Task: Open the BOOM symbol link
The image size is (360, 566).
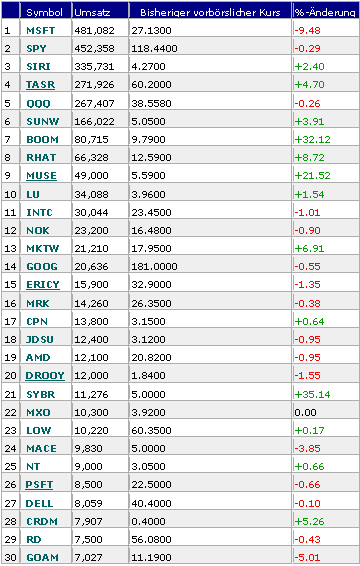Action: tap(43, 140)
